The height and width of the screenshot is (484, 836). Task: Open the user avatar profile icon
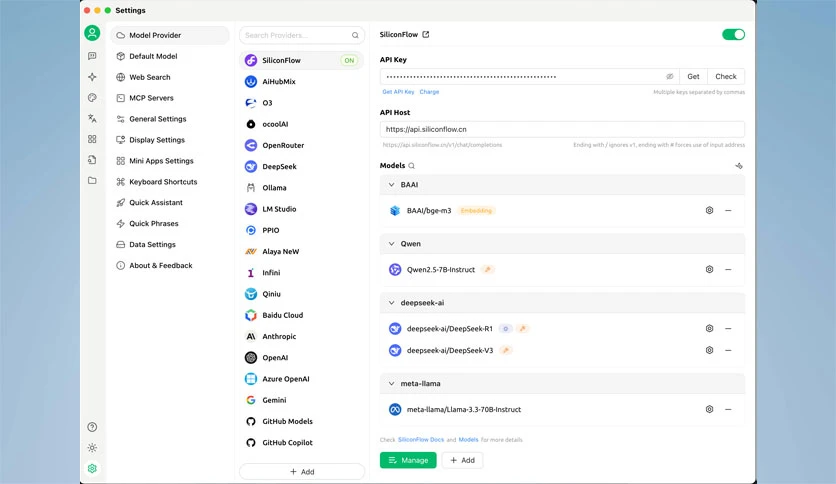coord(92,33)
